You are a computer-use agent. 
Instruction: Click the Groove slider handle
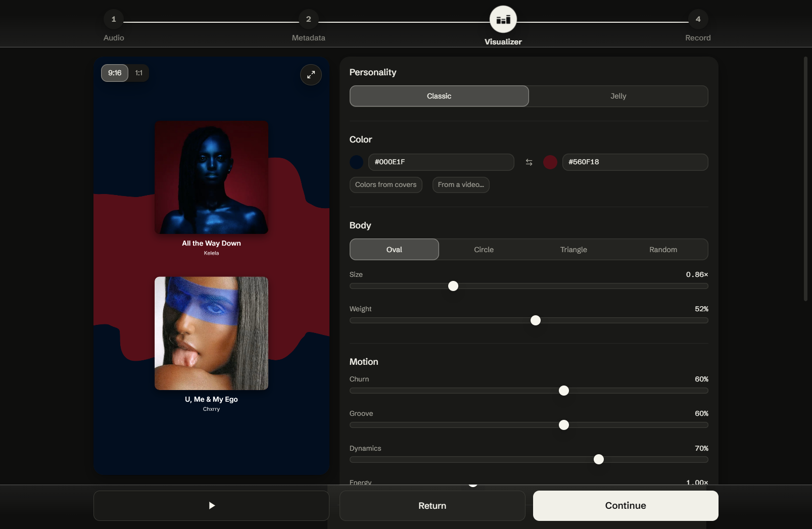click(564, 425)
